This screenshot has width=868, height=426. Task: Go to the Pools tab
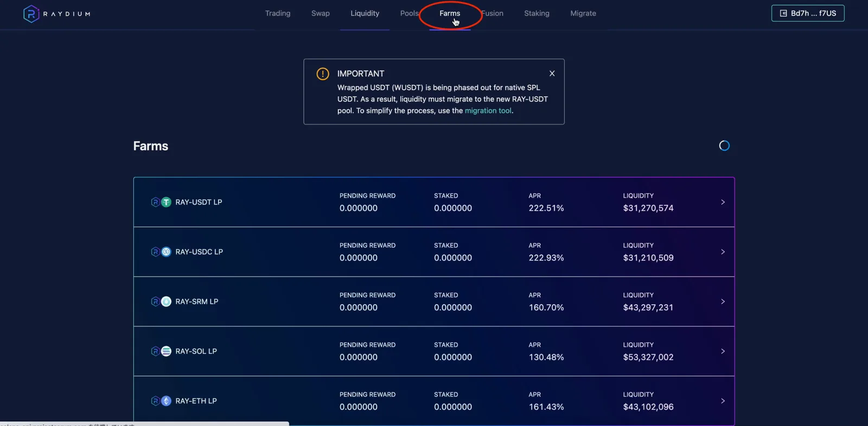[x=409, y=14]
